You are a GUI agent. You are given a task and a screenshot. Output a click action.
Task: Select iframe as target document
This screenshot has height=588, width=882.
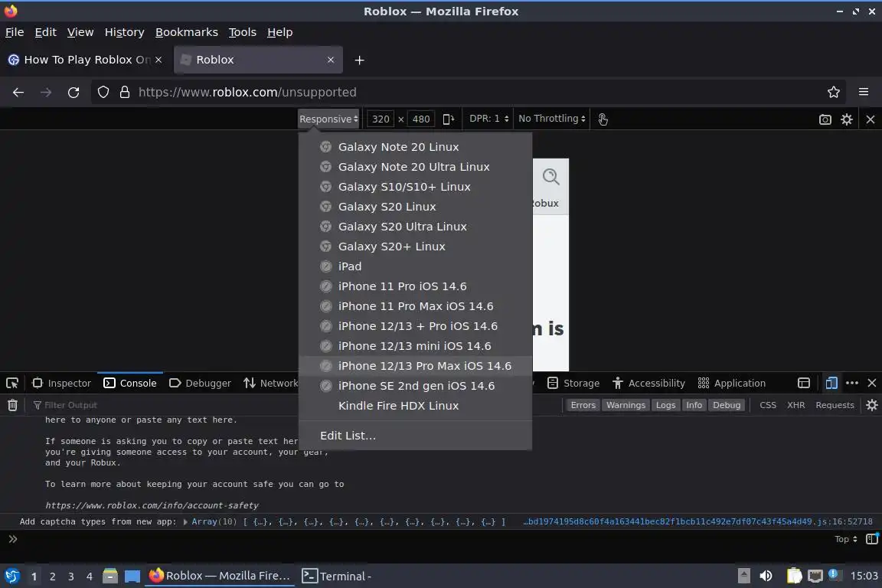coord(804,383)
